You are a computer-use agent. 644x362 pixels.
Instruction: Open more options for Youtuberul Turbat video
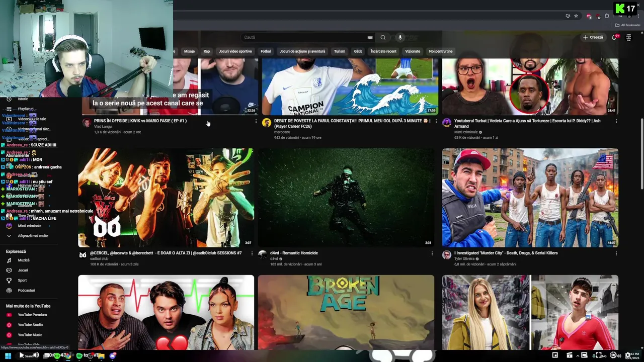pos(616,121)
